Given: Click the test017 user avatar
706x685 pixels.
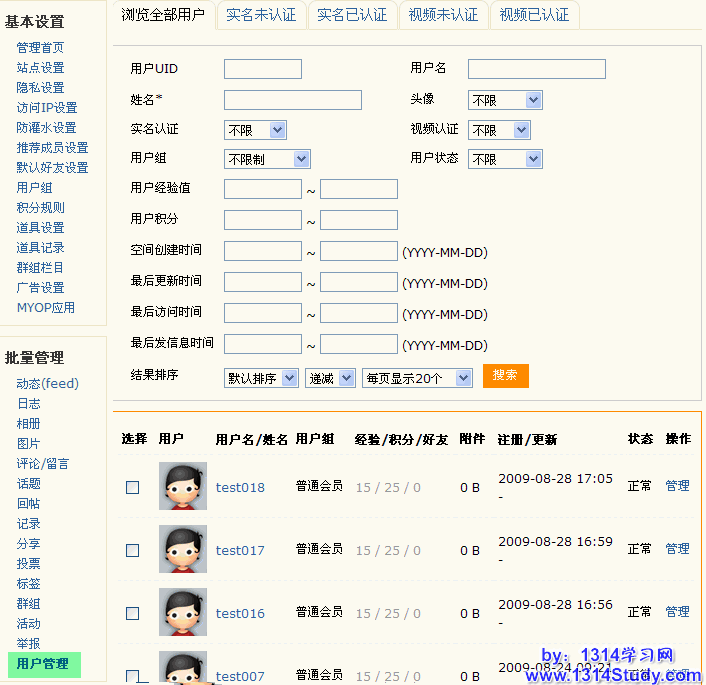Looking at the screenshot, I should coord(183,549).
